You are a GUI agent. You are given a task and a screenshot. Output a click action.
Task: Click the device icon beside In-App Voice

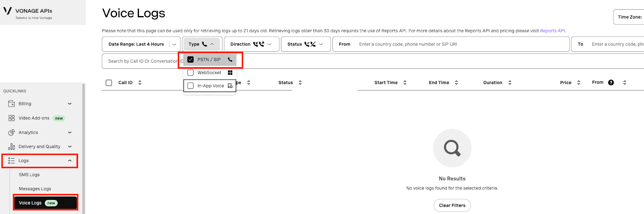pos(230,86)
